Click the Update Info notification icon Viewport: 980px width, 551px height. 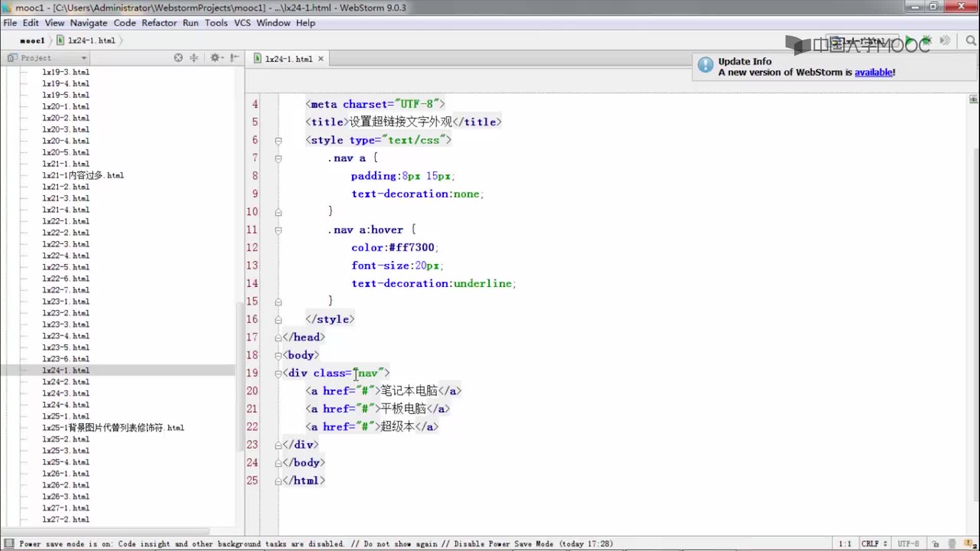tap(705, 65)
